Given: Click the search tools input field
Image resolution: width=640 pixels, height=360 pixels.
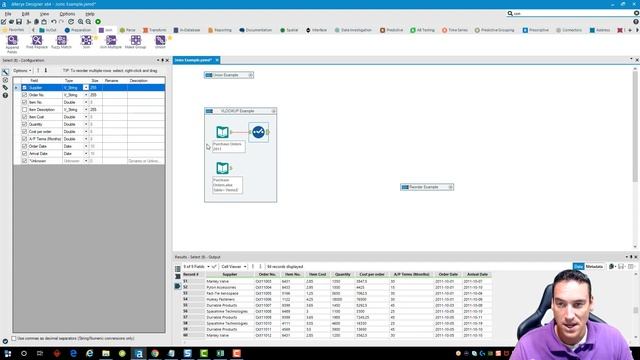Looking at the screenshot, I should point(571,13).
